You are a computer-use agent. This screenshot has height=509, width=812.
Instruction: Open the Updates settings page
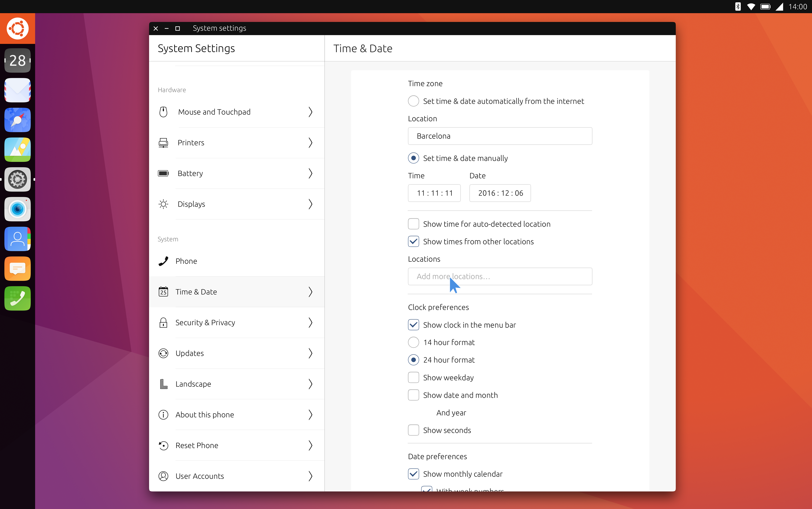237,353
